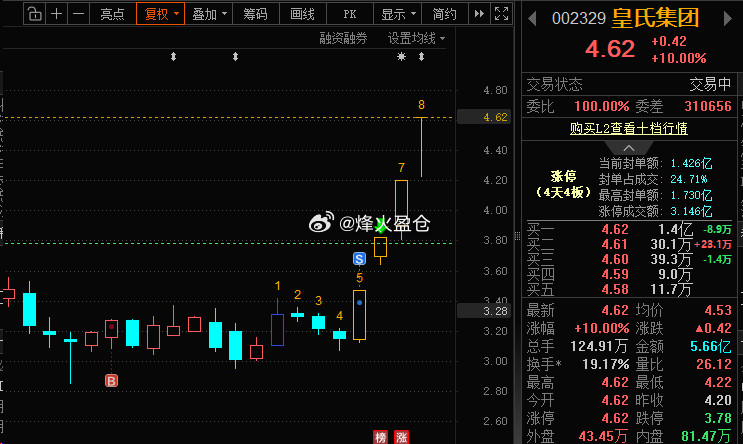Click the 3.28 price axis label

(484, 311)
